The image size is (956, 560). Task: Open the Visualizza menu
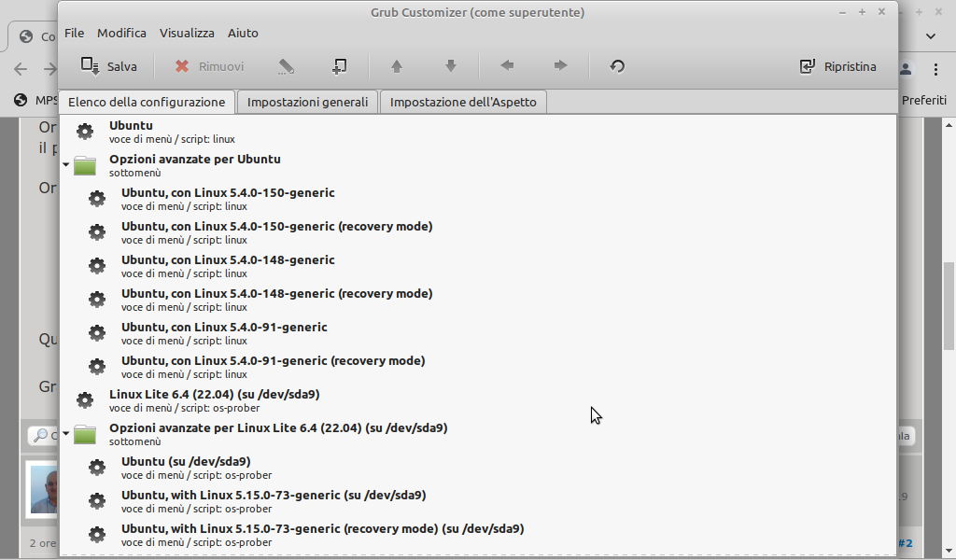[187, 33]
